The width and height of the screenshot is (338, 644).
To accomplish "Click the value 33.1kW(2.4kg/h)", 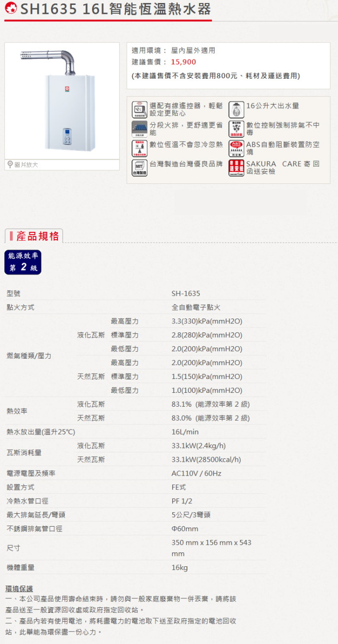I will click(x=198, y=446).
